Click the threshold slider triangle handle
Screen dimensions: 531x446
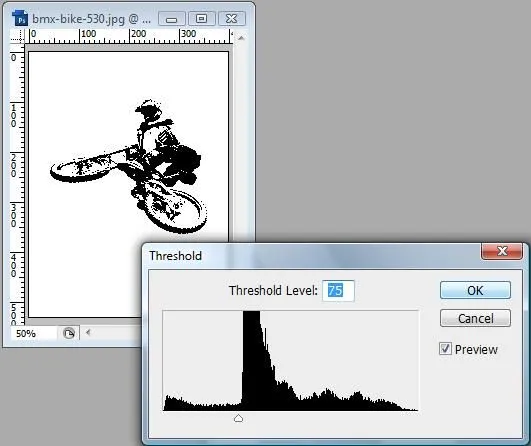click(238, 419)
